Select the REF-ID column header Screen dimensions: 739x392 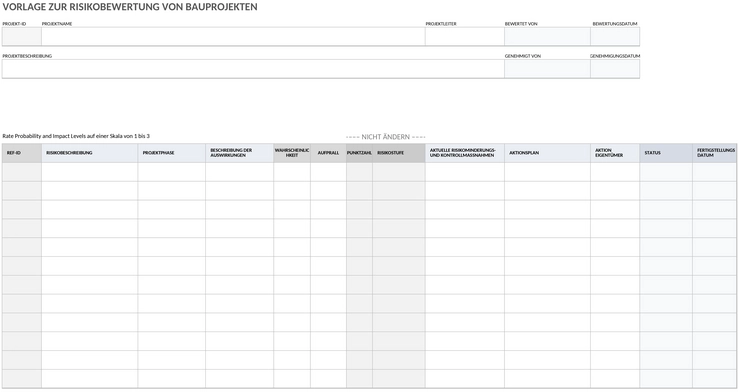point(22,153)
